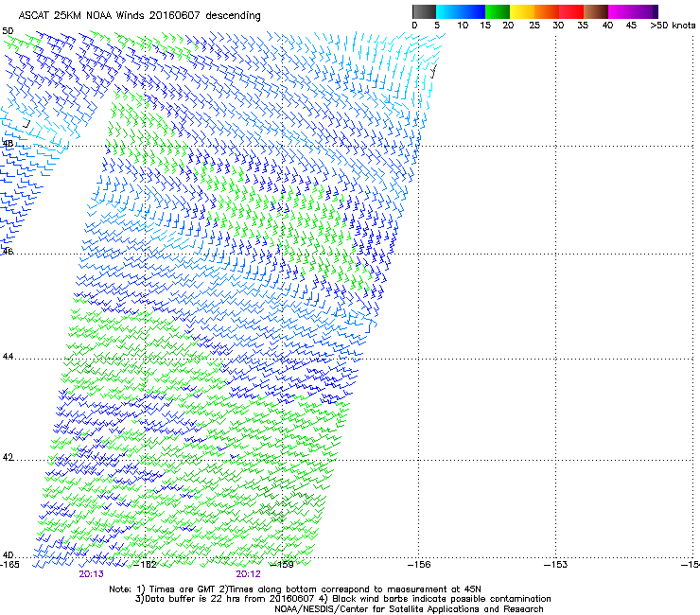Click the purple time stamp 20:12
700x615 pixels.
pos(248,574)
